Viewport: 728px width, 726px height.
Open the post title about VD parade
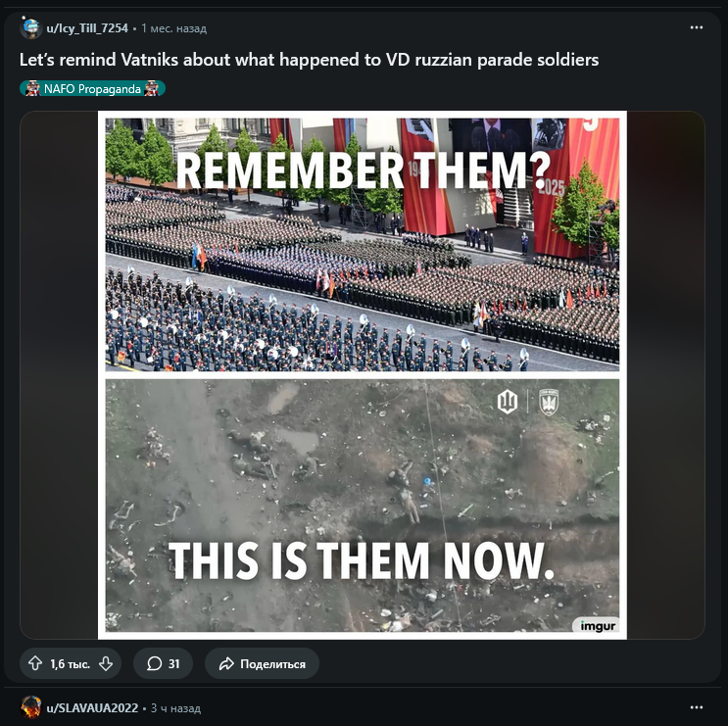coord(309,60)
